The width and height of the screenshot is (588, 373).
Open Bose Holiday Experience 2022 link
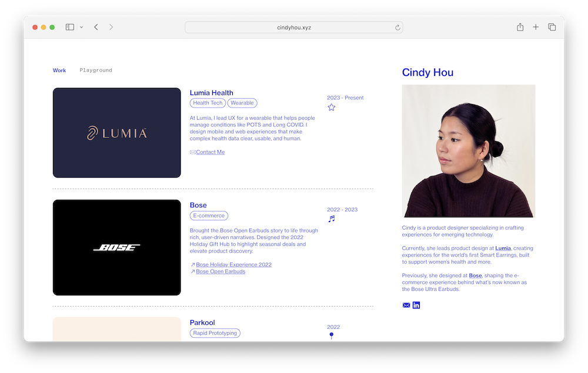tap(233, 265)
